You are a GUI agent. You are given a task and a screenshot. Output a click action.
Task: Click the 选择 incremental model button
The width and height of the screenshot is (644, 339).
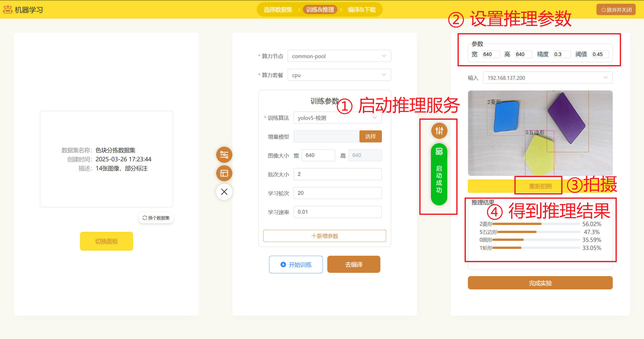coord(370,136)
